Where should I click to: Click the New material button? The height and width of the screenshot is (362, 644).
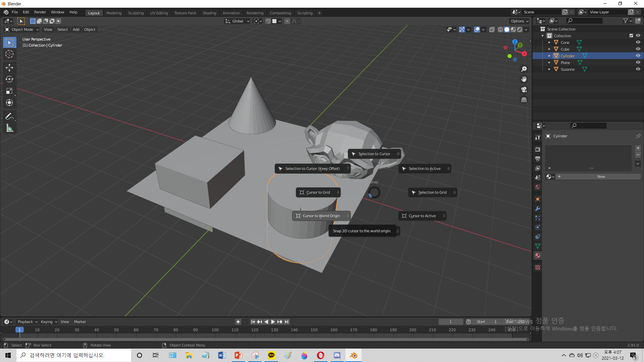(601, 177)
